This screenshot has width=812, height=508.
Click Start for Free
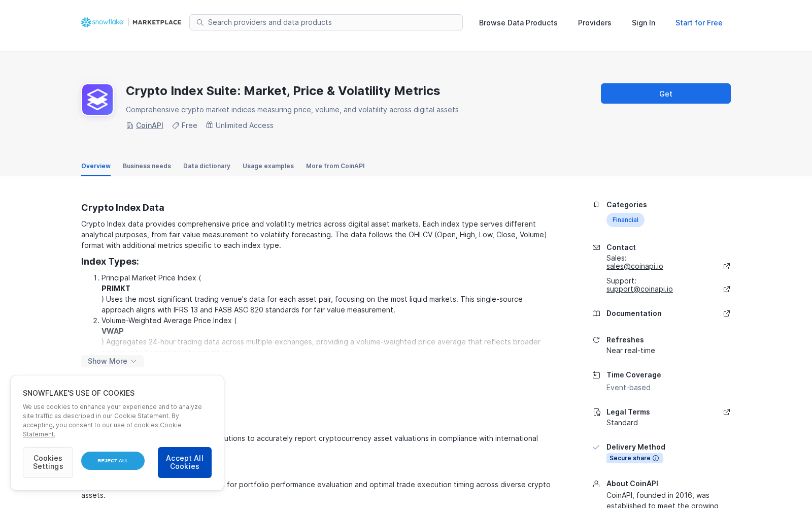699,23
